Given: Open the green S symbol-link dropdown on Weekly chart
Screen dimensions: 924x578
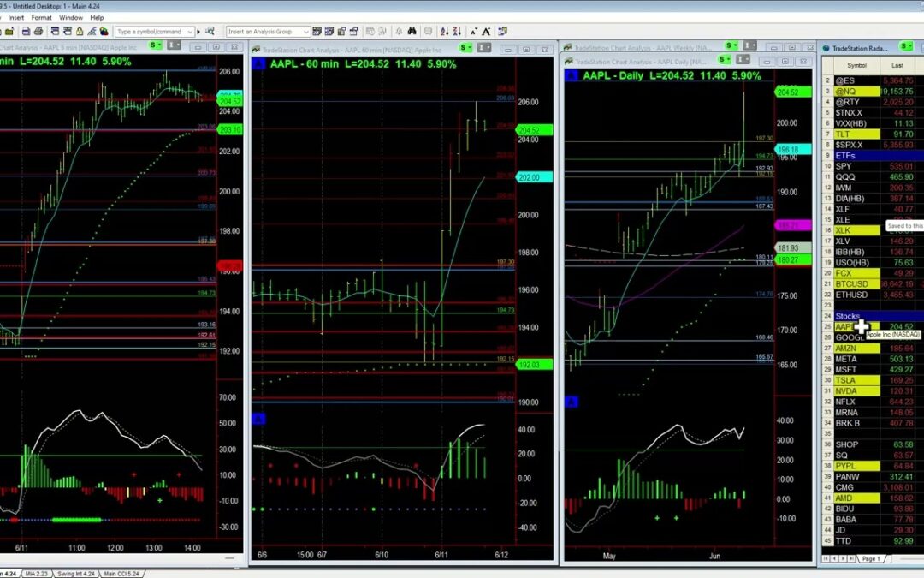Looking at the screenshot, I should (731, 45).
